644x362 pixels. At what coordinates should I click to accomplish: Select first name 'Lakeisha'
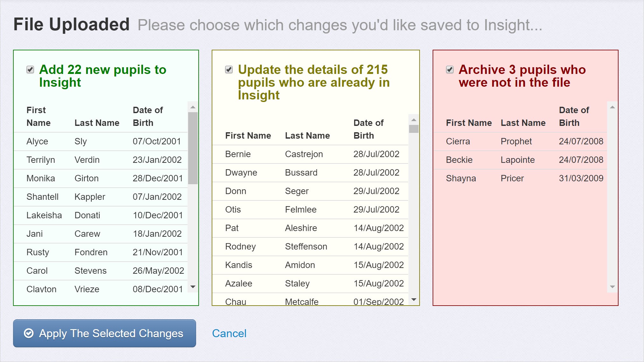pyautogui.click(x=44, y=215)
